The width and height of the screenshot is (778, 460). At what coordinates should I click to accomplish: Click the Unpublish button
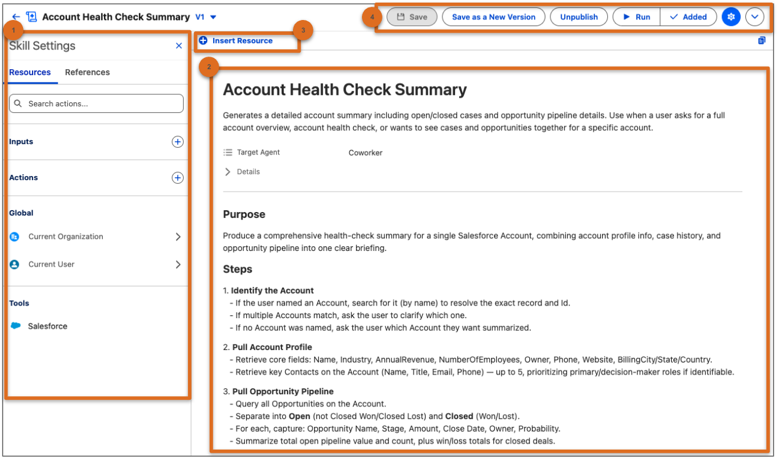tap(579, 17)
